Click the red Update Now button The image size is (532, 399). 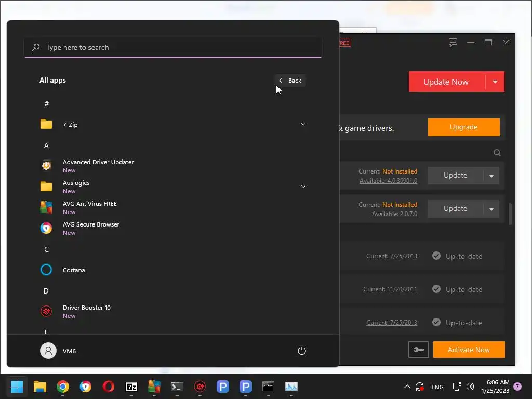(447, 82)
